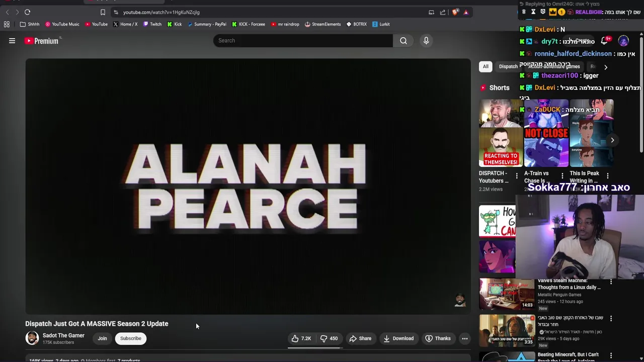
Task: Open the Twitch bookmark
Action: 152,24
